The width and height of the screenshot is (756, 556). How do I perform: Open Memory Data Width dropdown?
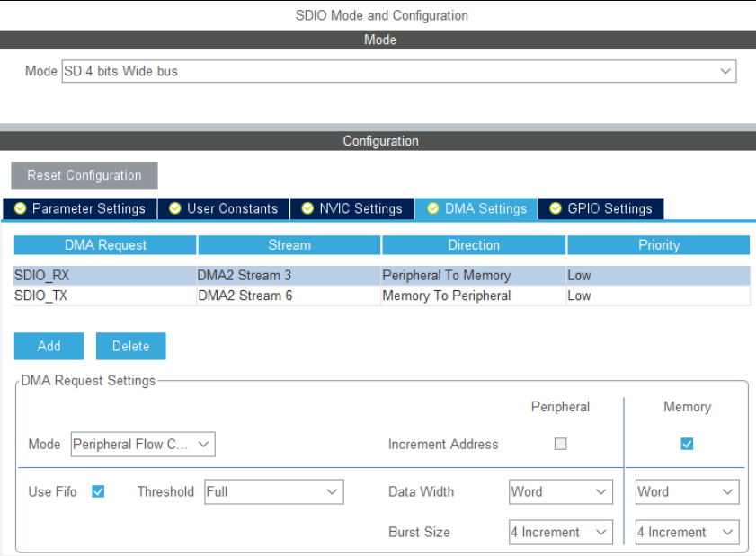coord(687,491)
